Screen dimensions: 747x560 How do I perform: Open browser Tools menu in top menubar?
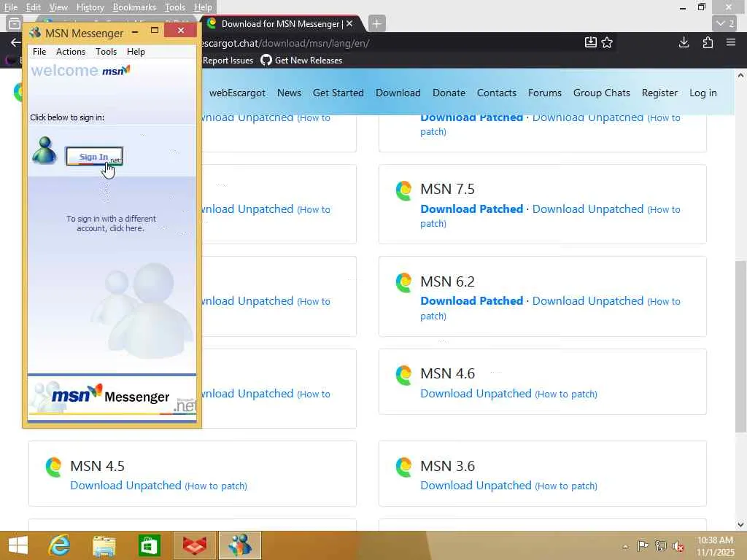click(x=175, y=7)
